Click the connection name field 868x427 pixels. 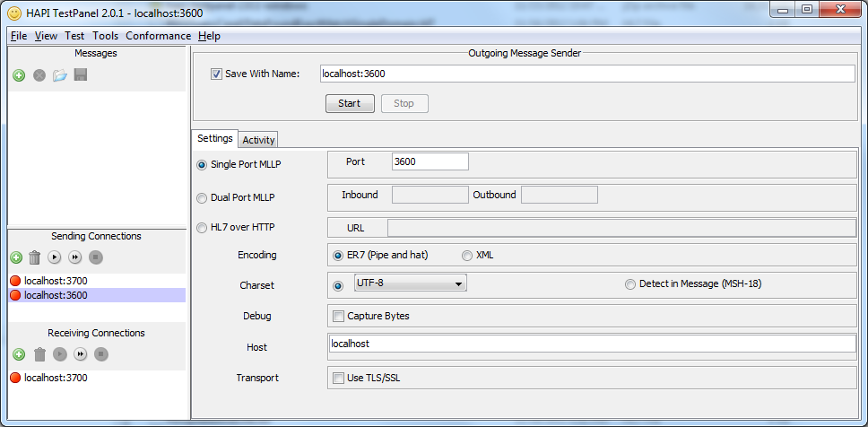tap(587, 74)
